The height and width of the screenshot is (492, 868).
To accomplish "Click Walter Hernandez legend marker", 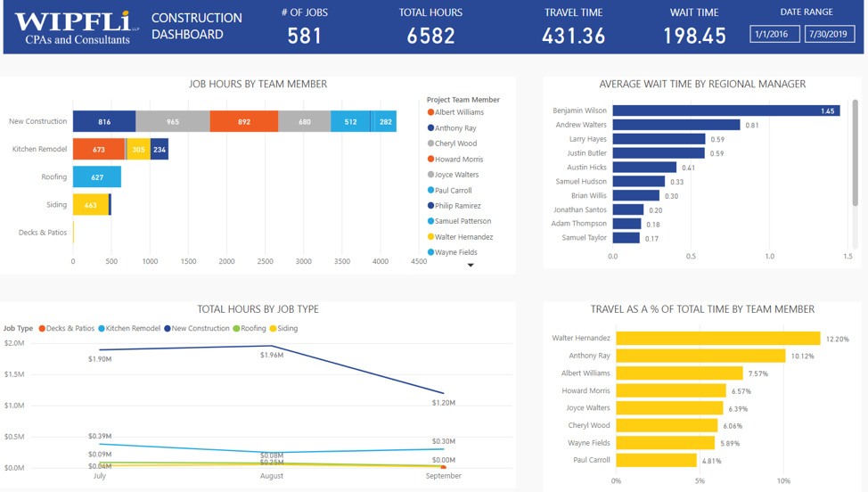I will (431, 237).
